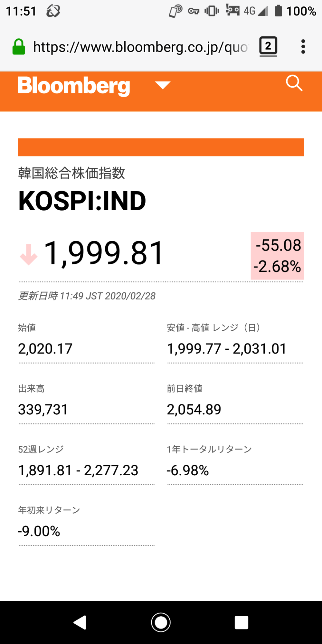Tap the orange banner above the index name
The width and height of the screenshot is (322, 644).
tap(161, 147)
